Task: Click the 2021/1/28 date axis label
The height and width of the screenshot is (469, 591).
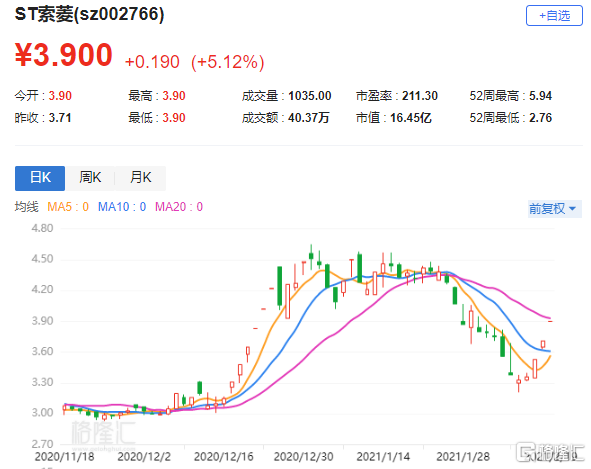Action: click(x=463, y=457)
